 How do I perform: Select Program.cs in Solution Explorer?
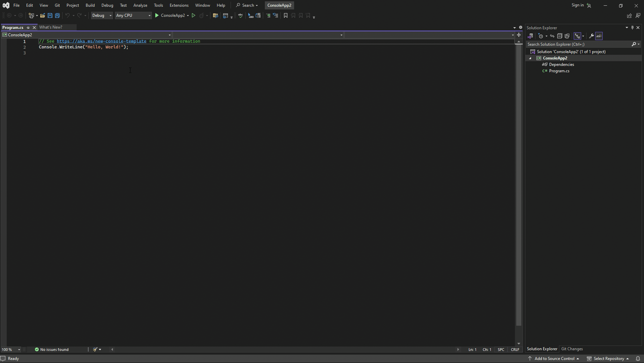pos(559,71)
